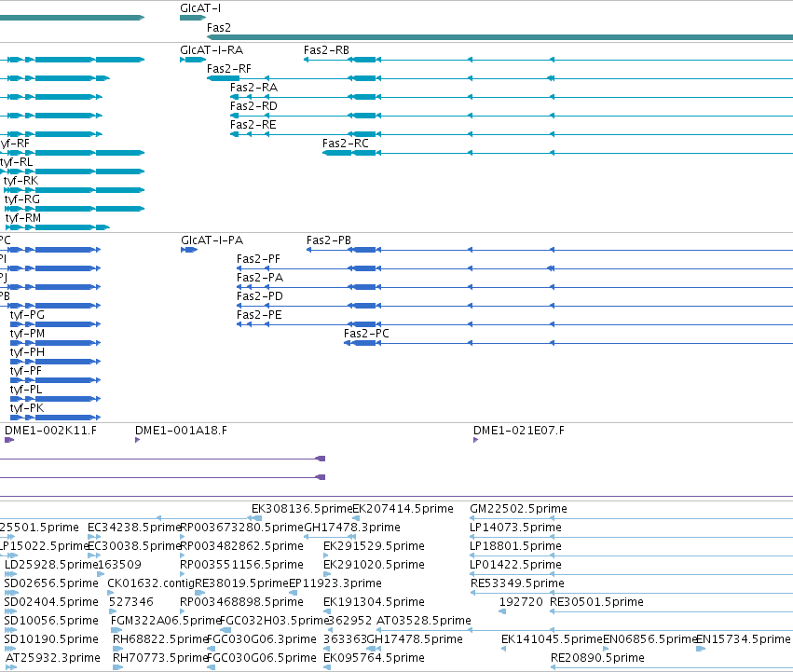Click EST RE20890.5prime
The height and width of the screenshot is (672, 793).
tap(597, 658)
